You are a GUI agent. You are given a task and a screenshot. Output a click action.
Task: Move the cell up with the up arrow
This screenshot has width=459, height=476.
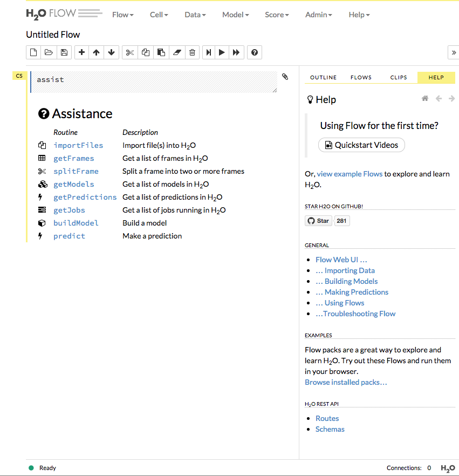coord(97,52)
